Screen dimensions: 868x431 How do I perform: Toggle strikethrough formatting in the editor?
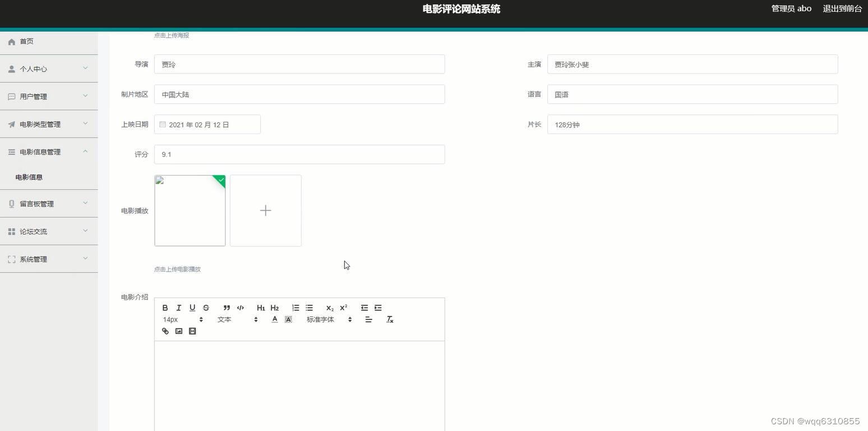pos(206,308)
